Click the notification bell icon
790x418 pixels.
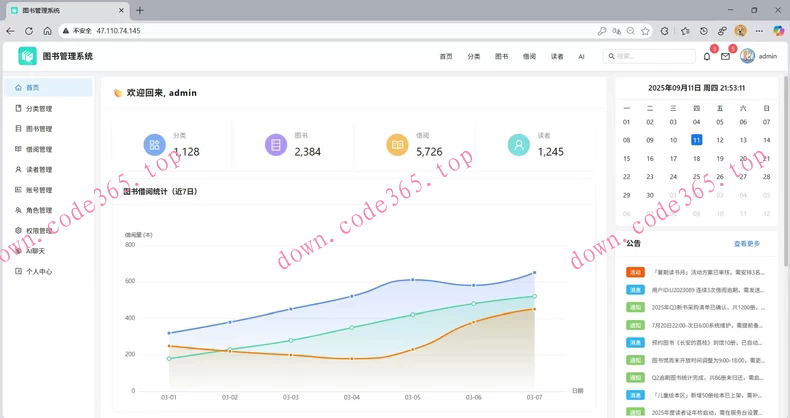pyautogui.click(x=707, y=57)
